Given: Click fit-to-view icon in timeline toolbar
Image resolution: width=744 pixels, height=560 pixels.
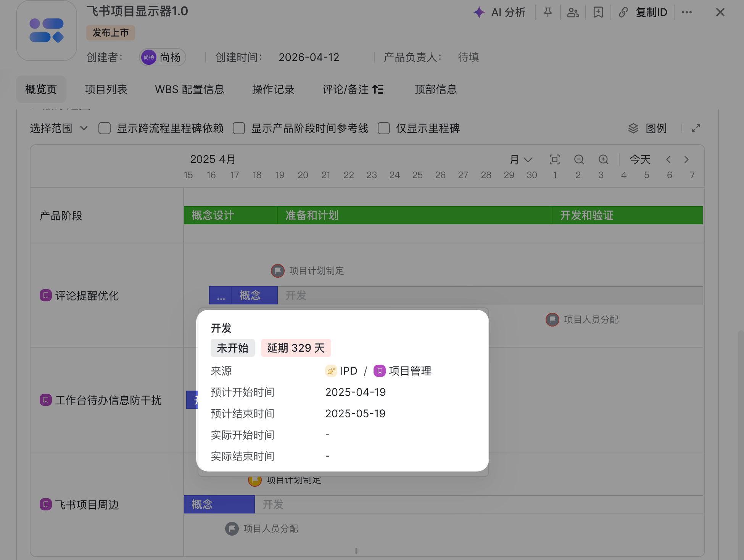Looking at the screenshot, I should tap(555, 159).
